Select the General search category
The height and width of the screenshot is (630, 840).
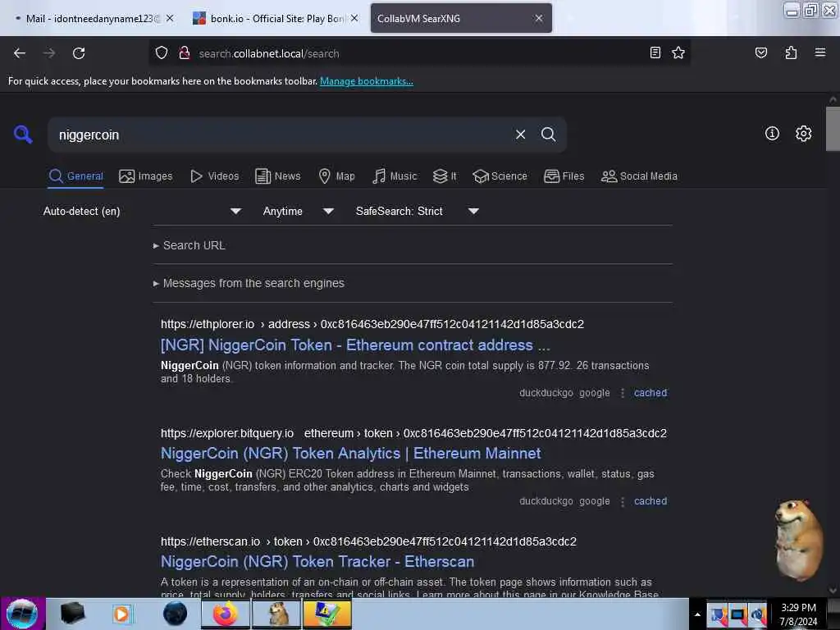pyautogui.click(x=75, y=176)
